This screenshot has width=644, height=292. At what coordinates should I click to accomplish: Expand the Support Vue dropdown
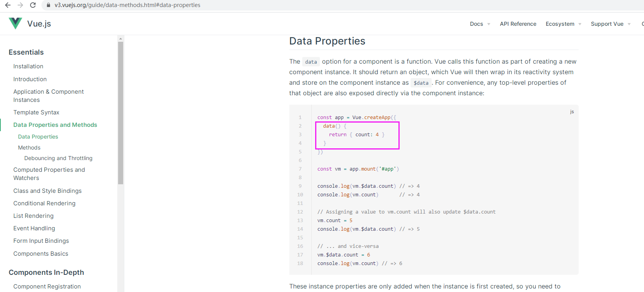(611, 24)
